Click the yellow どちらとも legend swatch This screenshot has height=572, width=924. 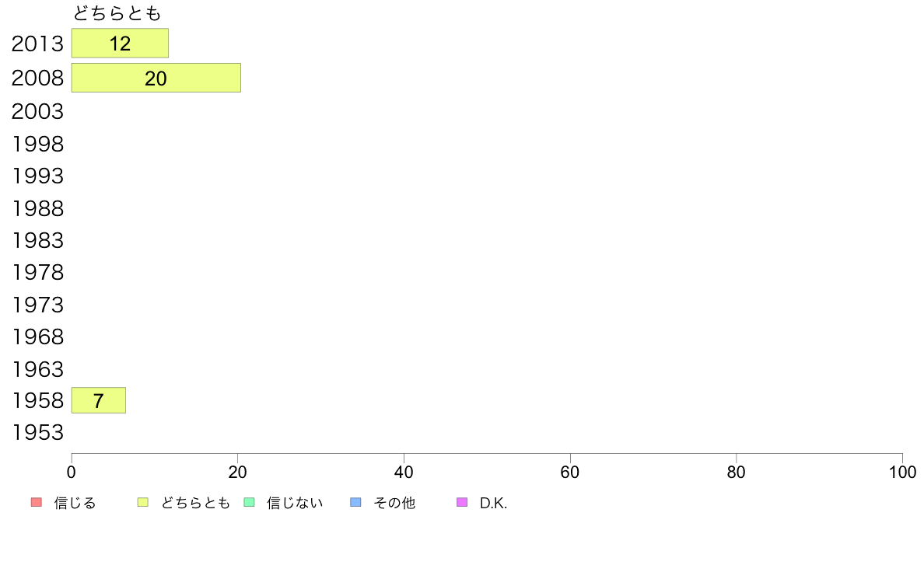142,502
